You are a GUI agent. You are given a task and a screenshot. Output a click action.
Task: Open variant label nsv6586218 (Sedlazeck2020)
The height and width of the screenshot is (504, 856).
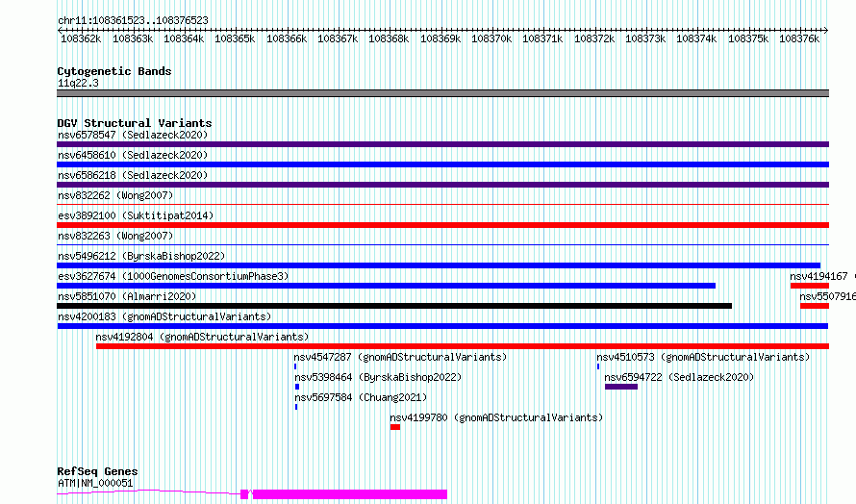[x=133, y=175]
